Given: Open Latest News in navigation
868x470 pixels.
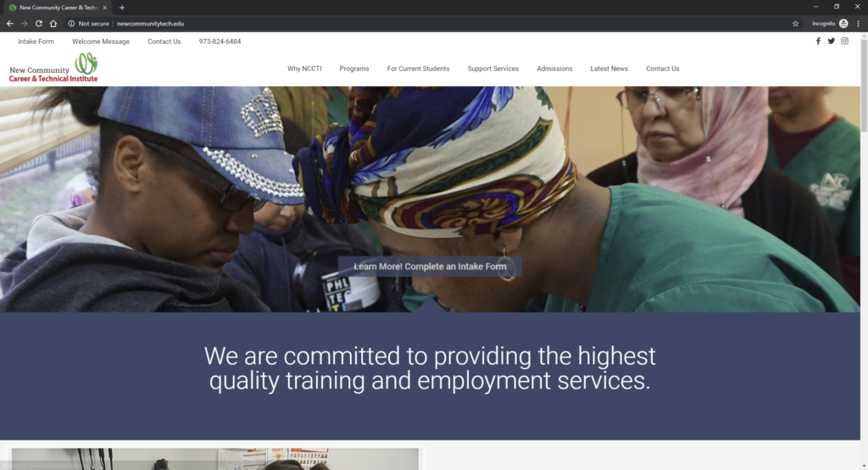Looking at the screenshot, I should [609, 69].
